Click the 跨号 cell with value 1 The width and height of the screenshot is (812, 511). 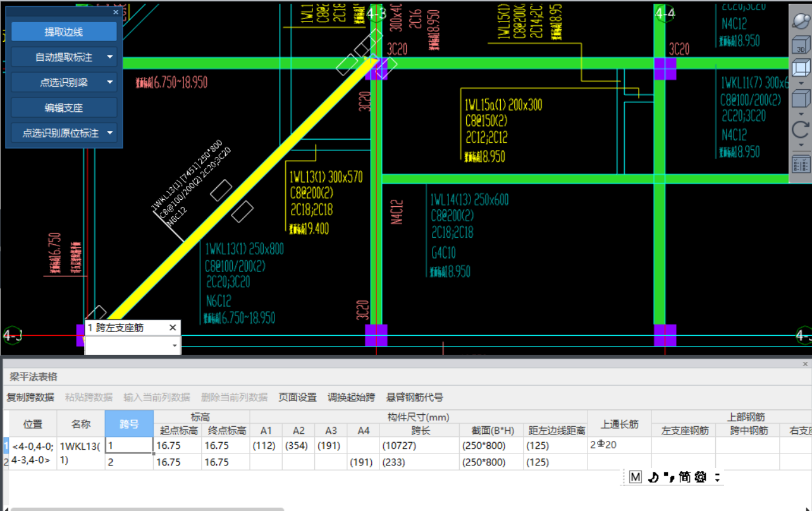(x=129, y=445)
